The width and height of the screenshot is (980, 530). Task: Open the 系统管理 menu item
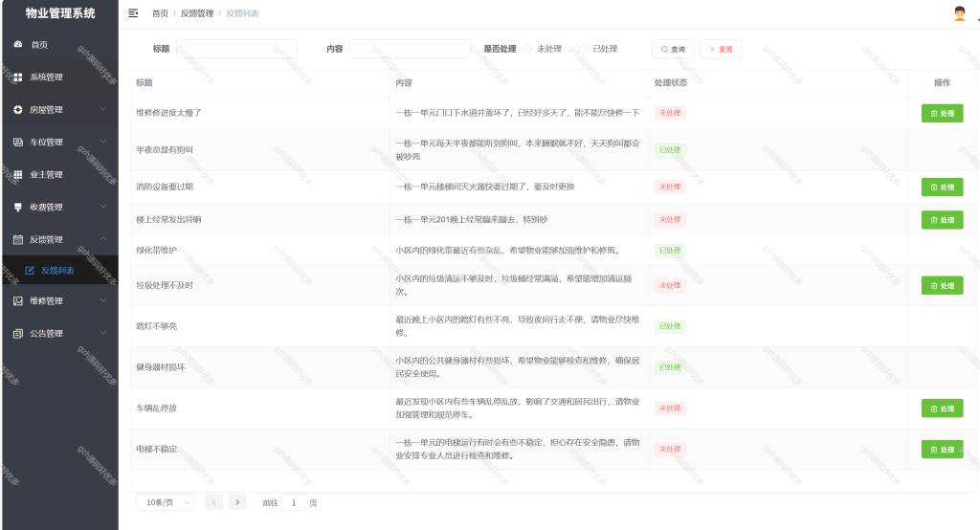pyautogui.click(x=60, y=77)
